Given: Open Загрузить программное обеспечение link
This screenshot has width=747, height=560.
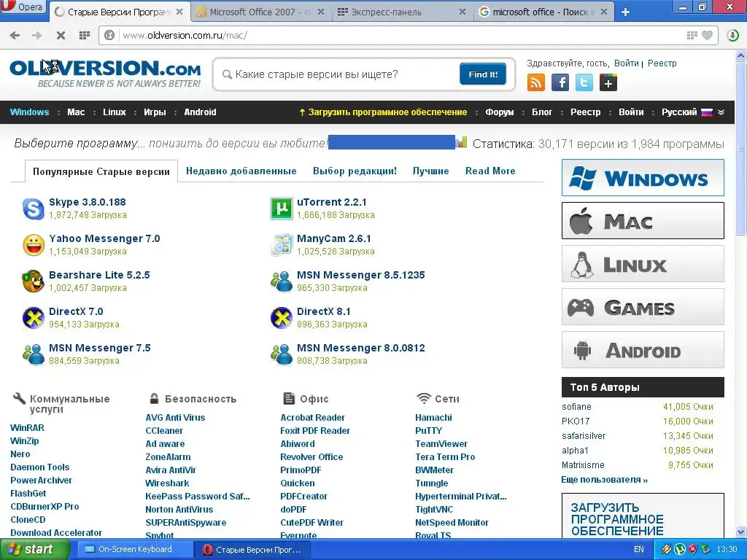Looking at the screenshot, I should tap(383, 112).
